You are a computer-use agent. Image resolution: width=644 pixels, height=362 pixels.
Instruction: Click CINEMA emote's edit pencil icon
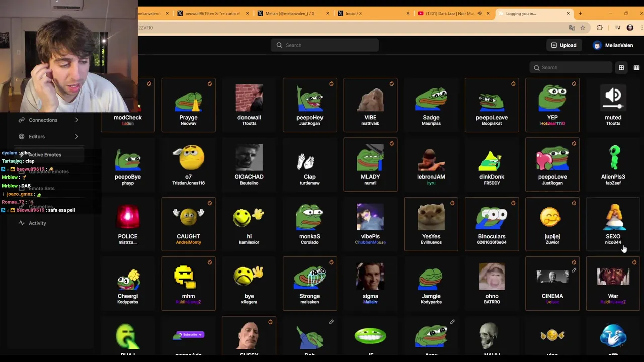coord(574,270)
